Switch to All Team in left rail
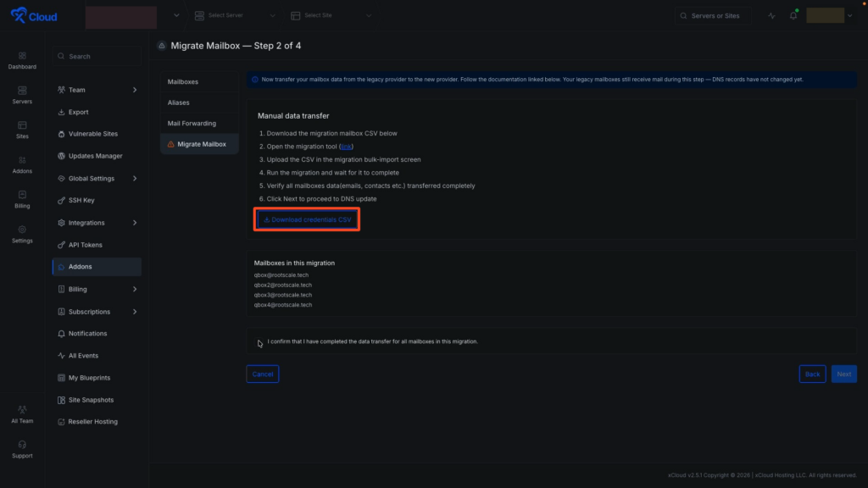 [x=22, y=414]
